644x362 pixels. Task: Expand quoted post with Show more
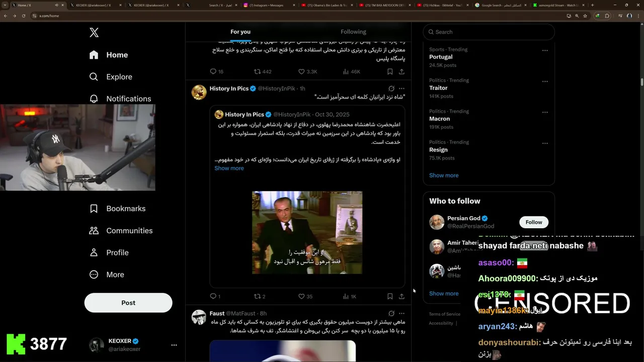tap(229, 168)
